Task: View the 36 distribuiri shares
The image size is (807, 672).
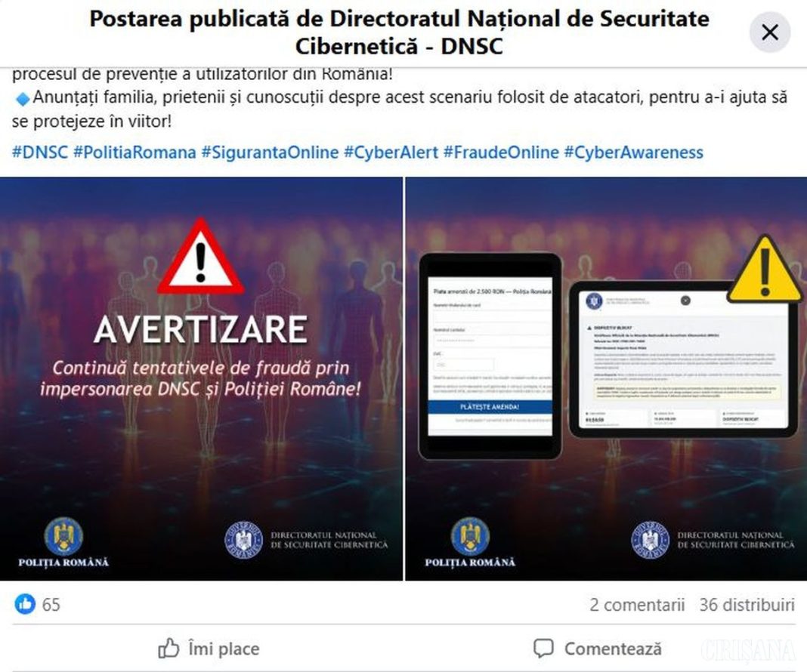Action: tap(747, 605)
